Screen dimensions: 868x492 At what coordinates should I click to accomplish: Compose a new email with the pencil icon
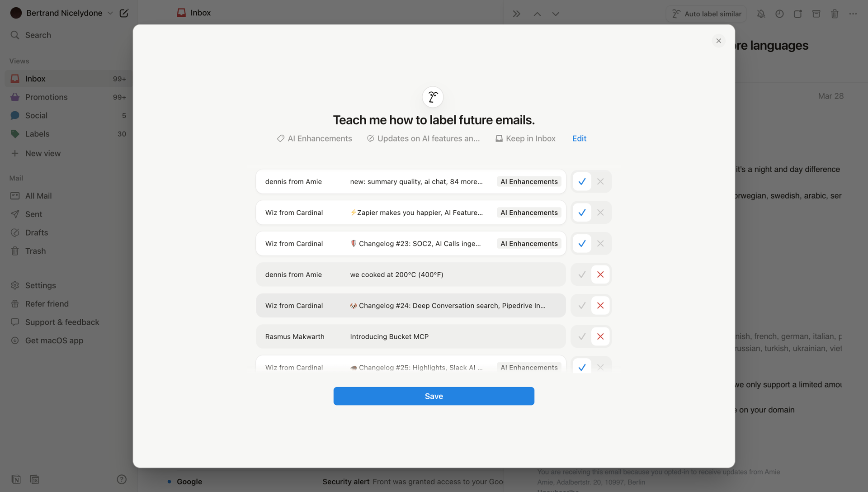[x=124, y=13]
